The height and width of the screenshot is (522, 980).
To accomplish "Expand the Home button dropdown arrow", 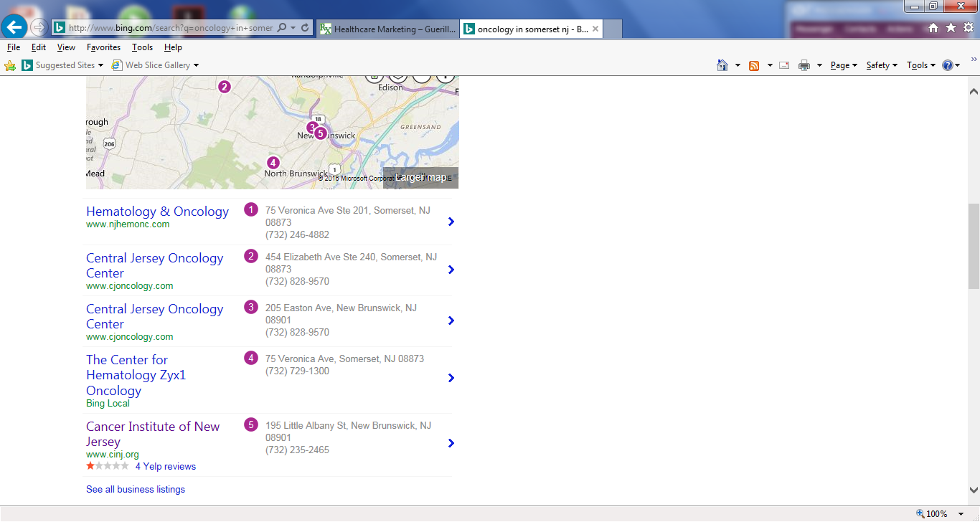I will tap(738, 65).
